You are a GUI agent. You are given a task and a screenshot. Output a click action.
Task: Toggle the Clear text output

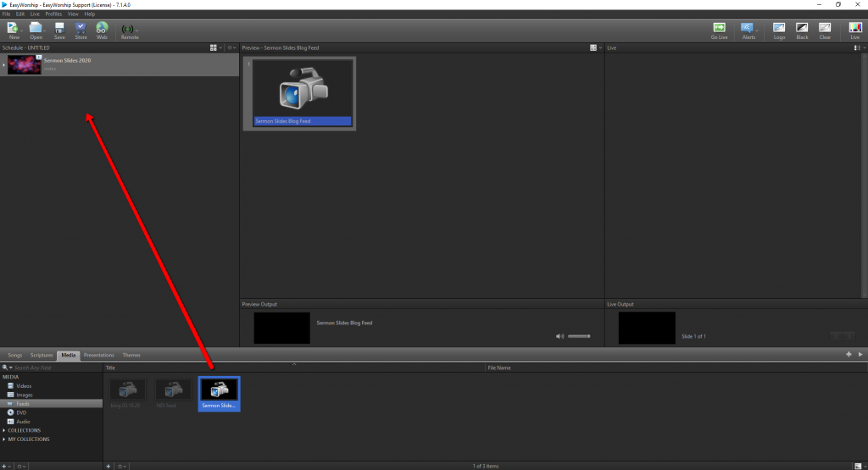click(x=825, y=30)
